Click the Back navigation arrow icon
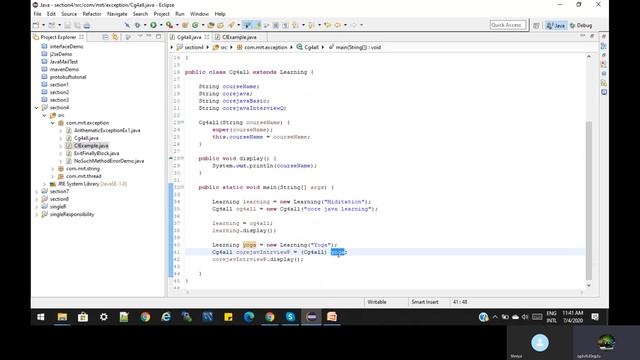The width and height of the screenshot is (640, 360). click(338, 25)
